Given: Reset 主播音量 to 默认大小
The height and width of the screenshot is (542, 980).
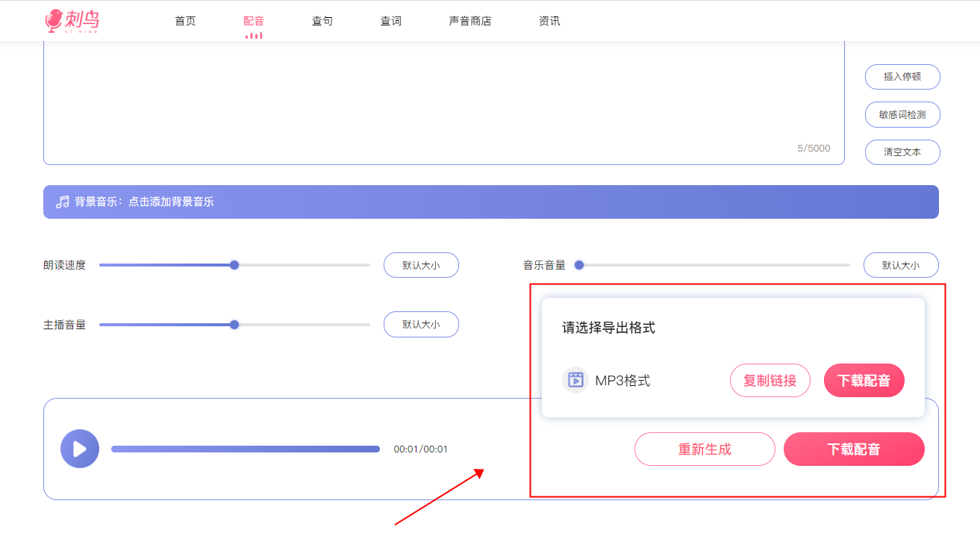Looking at the screenshot, I should [421, 324].
